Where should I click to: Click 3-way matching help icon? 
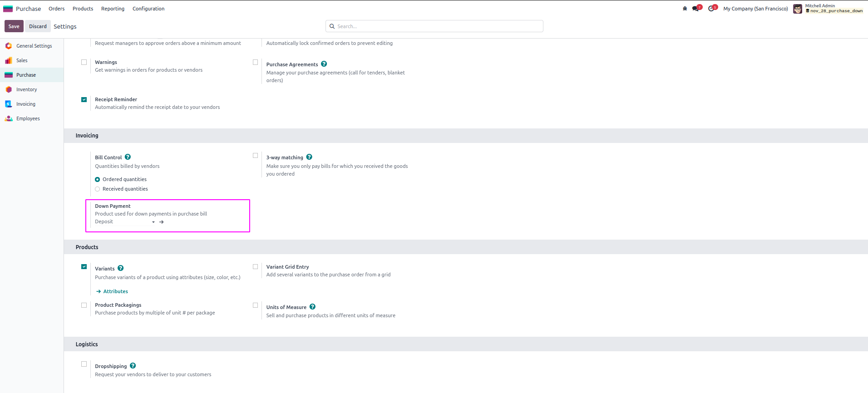[309, 157]
